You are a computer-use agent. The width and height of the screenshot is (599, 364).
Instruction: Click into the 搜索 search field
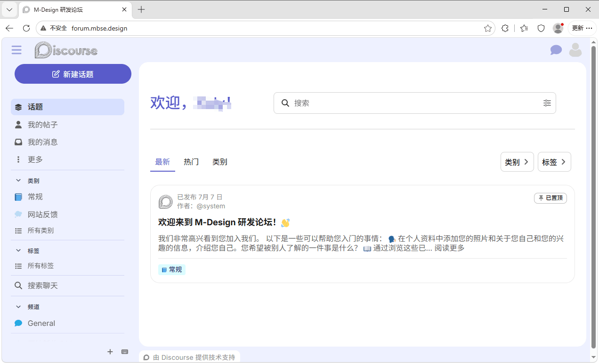415,103
